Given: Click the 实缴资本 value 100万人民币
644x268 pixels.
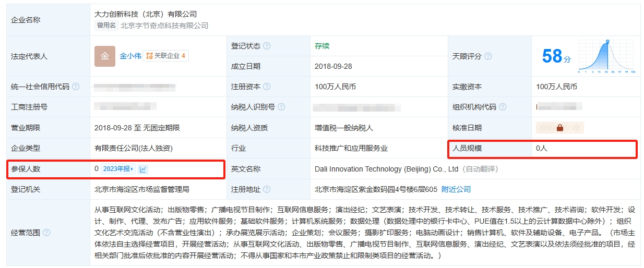Looking at the screenshot, I should (556, 87).
